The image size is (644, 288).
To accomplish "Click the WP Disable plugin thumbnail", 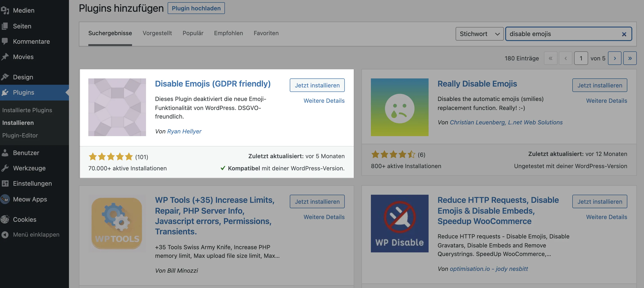I will click(399, 223).
